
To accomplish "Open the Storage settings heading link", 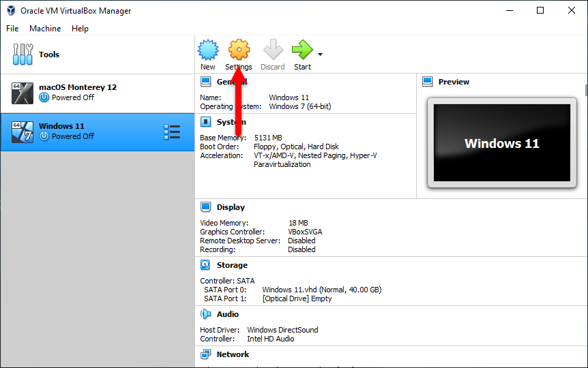I will pos(232,265).
